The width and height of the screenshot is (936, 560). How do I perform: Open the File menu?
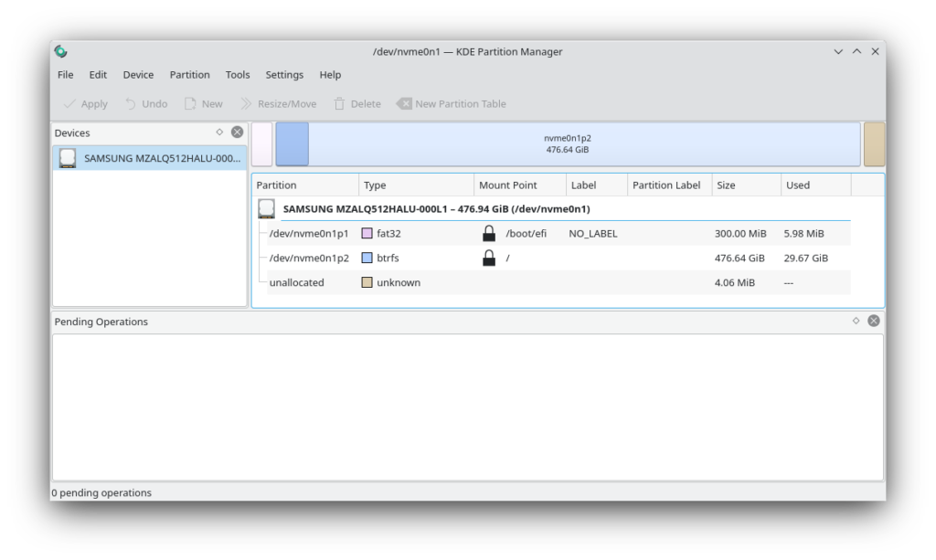[65, 75]
